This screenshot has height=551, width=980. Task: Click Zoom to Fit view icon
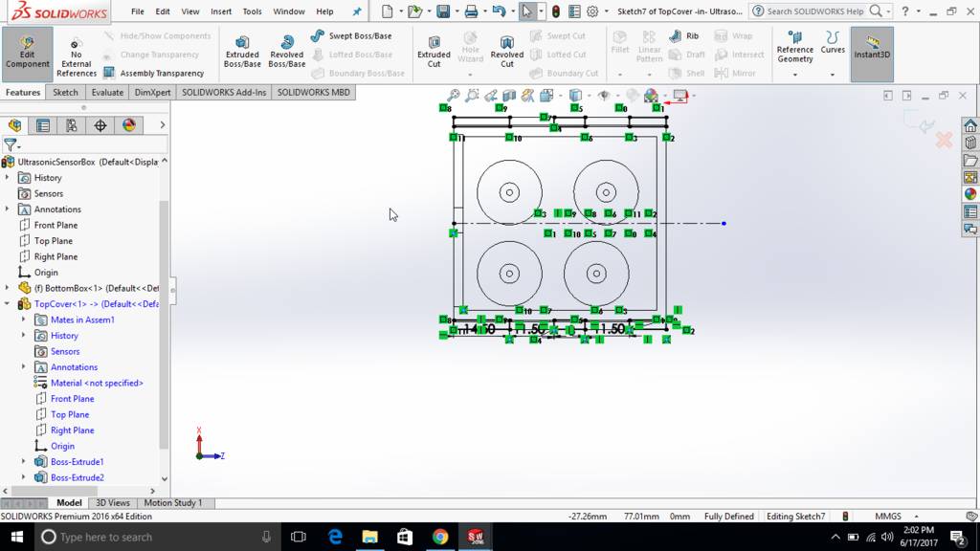point(453,96)
